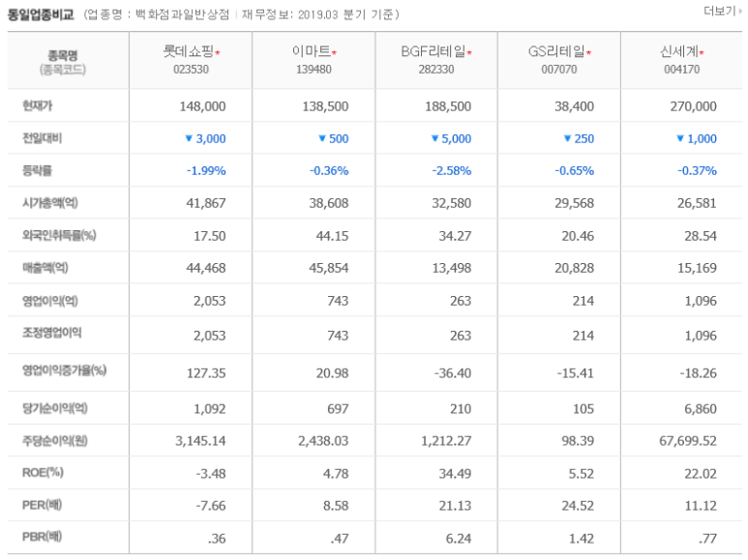
Task: Open GS리테일 stock link
Action: [x=556, y=51]
